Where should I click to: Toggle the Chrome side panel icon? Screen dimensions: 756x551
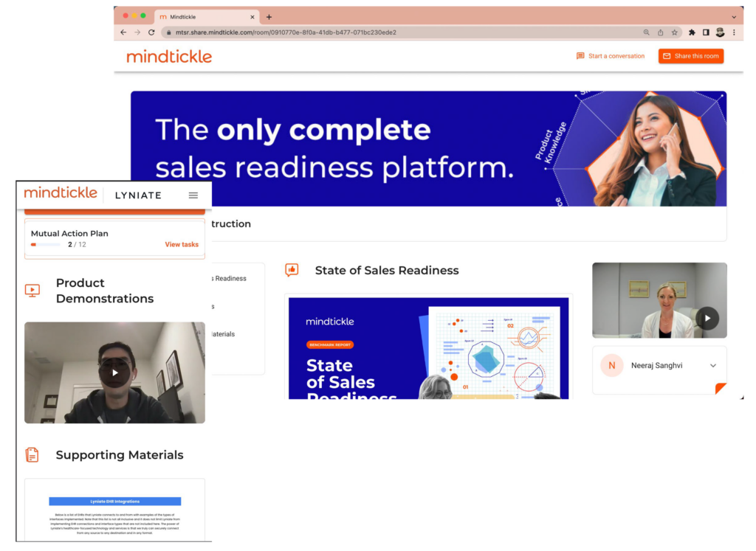pos(706,32)
